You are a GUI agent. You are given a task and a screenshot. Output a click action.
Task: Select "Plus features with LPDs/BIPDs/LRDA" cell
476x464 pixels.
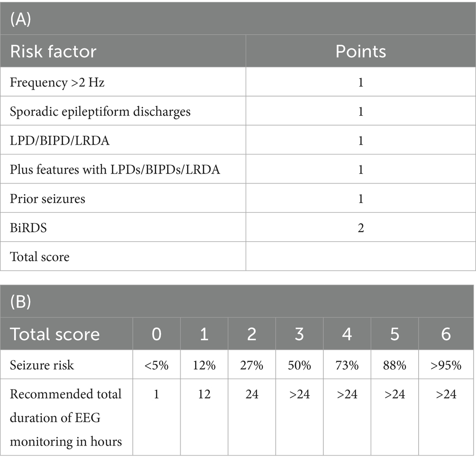[115, 170]
